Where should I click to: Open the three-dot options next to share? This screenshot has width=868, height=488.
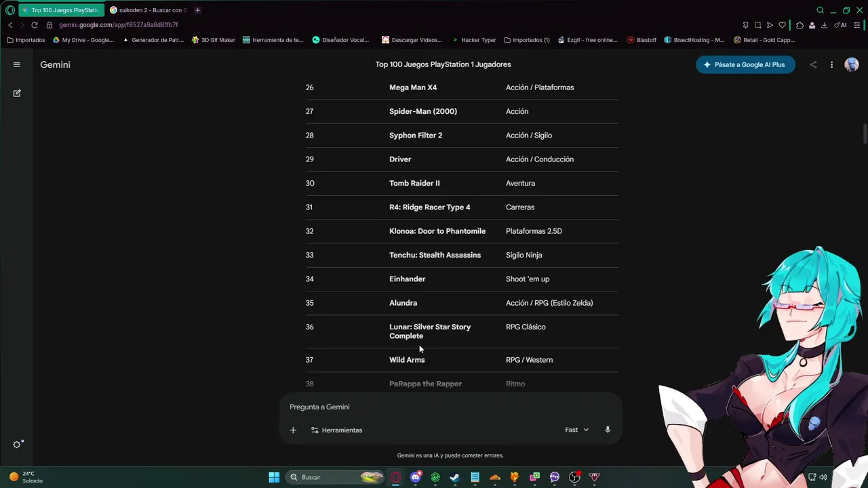pos(831,65)
